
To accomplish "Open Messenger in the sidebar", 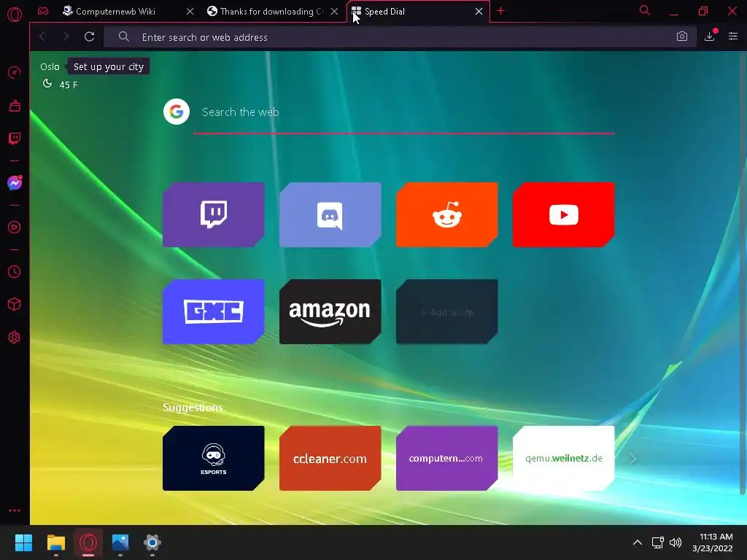I will pyautogui.click(x=15, y=183).
